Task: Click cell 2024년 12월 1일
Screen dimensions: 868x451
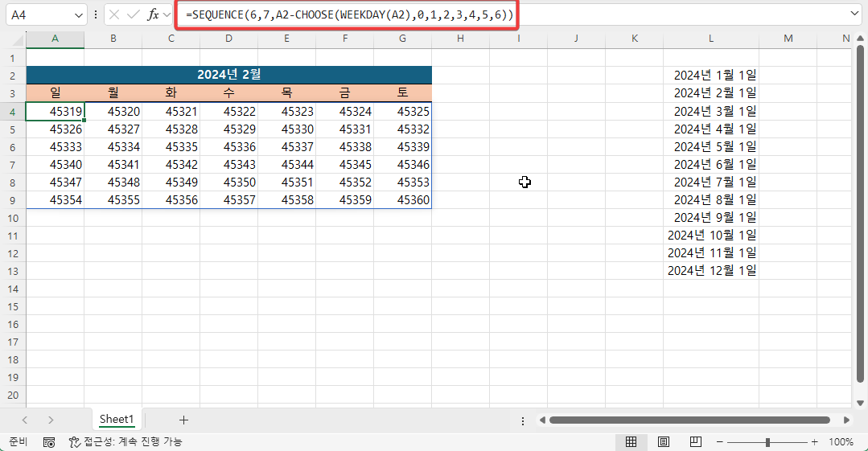Action: 711,271
